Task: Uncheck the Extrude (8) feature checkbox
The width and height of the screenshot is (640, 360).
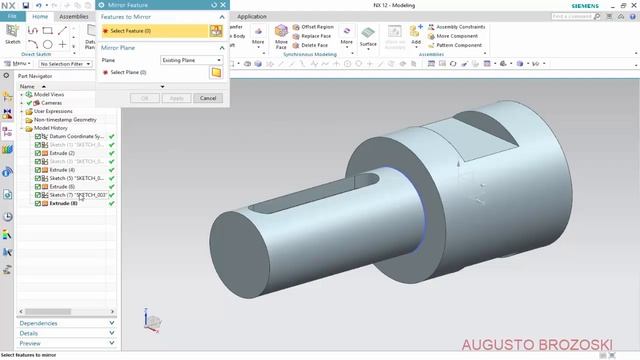Action: 38,203
